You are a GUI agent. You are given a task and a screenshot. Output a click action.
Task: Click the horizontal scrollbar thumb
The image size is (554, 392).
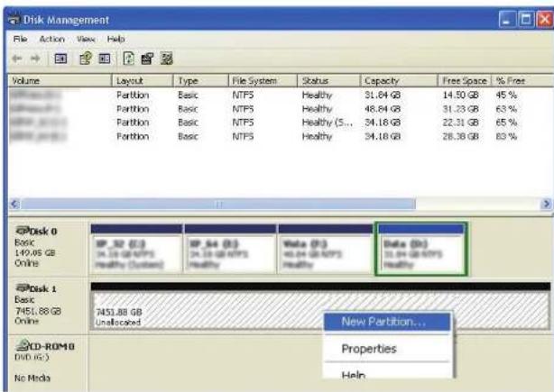218,204
